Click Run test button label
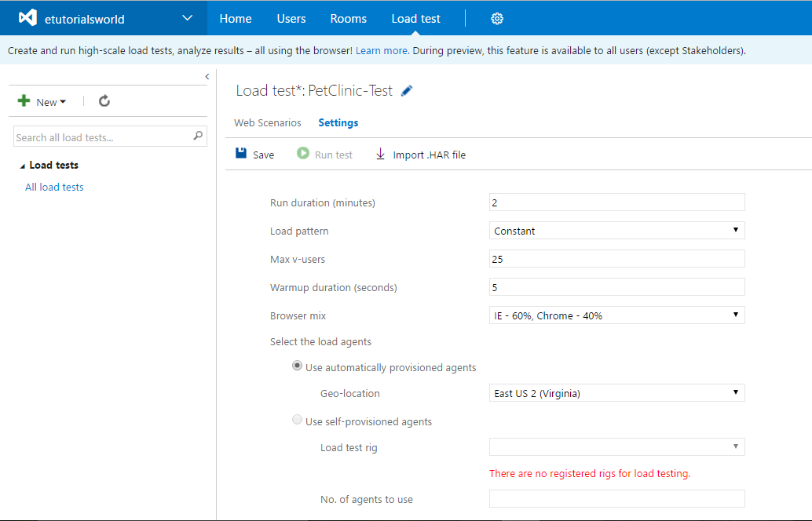Image resolution: width=812 pixels, height=521 pixels. pyautogui.click(x=334, y=155)
